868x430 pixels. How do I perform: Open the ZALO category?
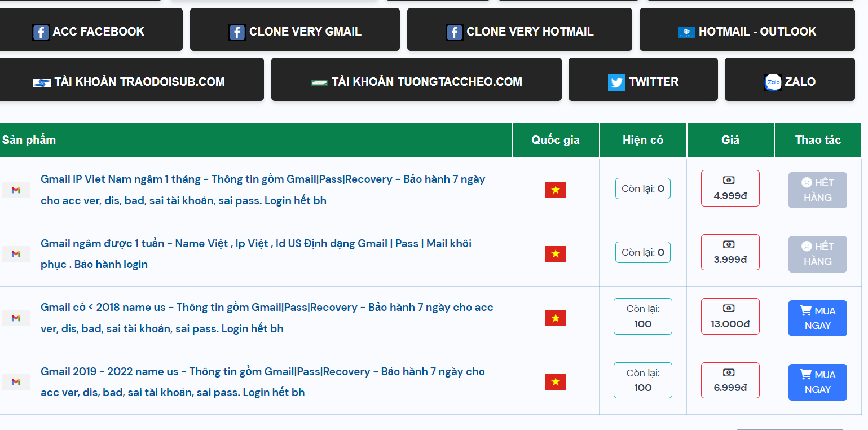(790, 79)
